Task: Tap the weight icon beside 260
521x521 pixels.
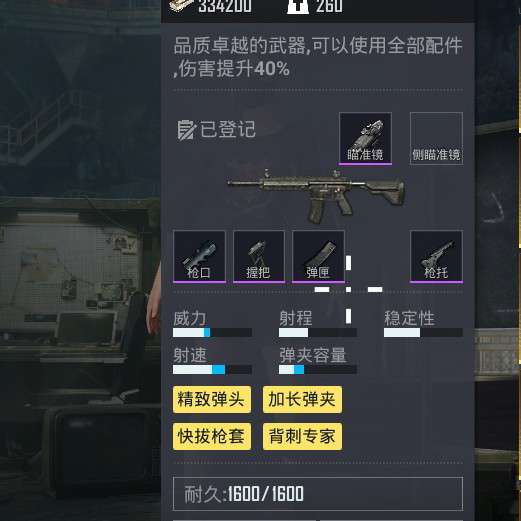Action: pyautogui.click(x=298, y=6)
